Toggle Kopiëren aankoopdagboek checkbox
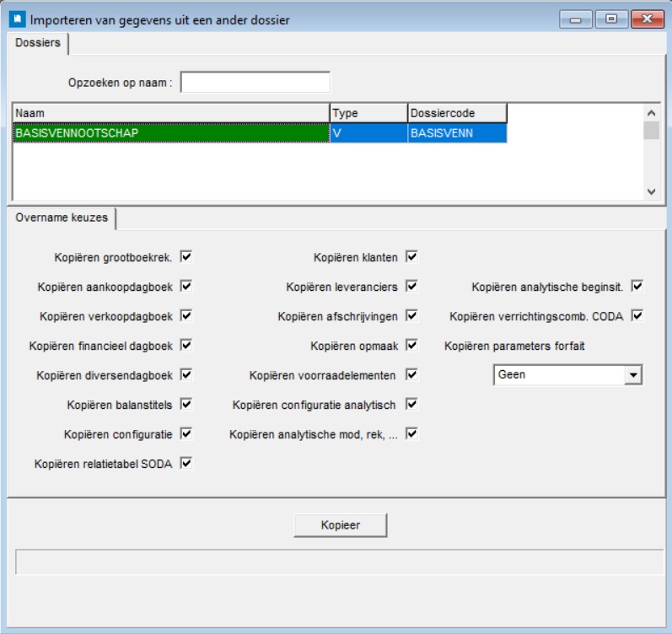The width and height of the screenshot is (672, 634). pyautogui.click(x=186, y=287)
